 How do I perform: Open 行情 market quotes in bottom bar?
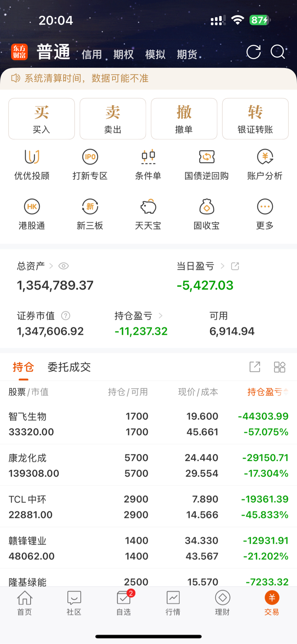tap(173, 603)
